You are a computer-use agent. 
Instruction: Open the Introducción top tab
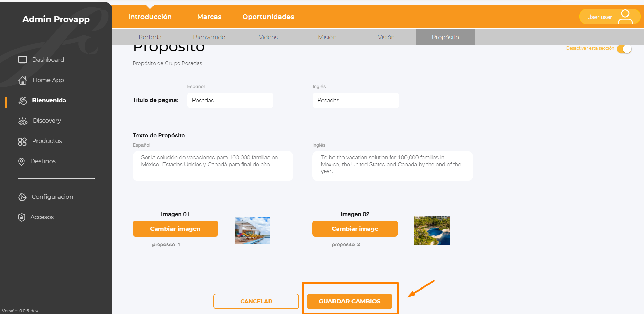150,17
